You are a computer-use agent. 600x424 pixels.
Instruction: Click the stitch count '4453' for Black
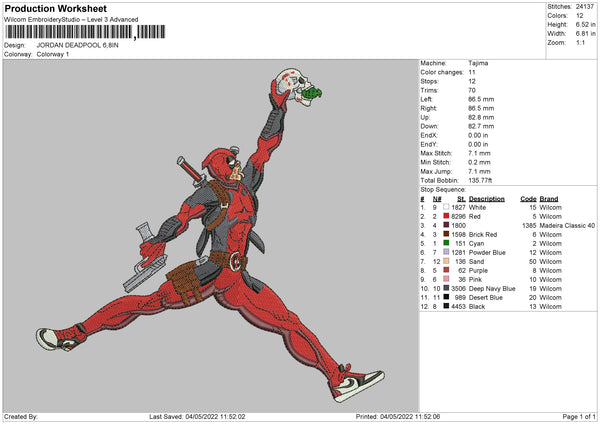click(x=458, y=307)
